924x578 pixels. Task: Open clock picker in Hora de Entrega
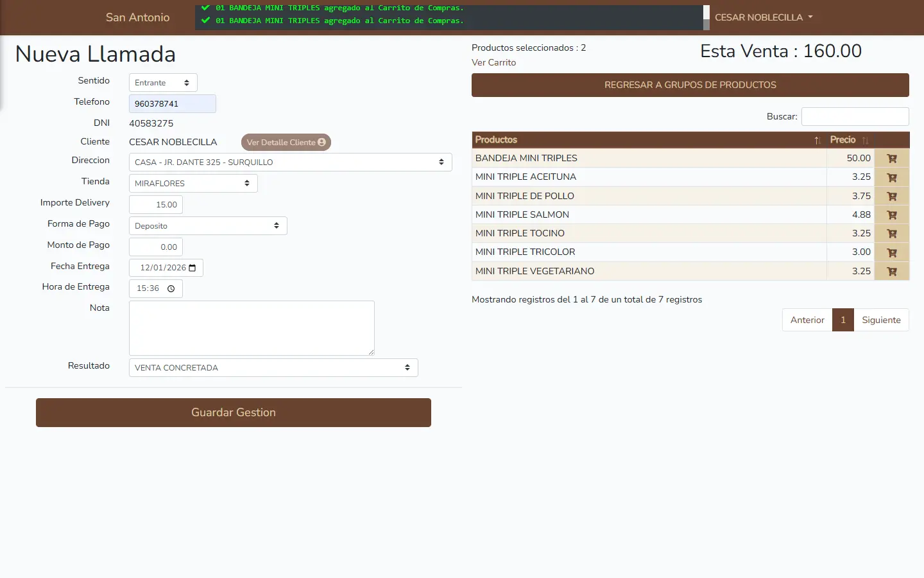pyautogui.click(x=171, y=289)
